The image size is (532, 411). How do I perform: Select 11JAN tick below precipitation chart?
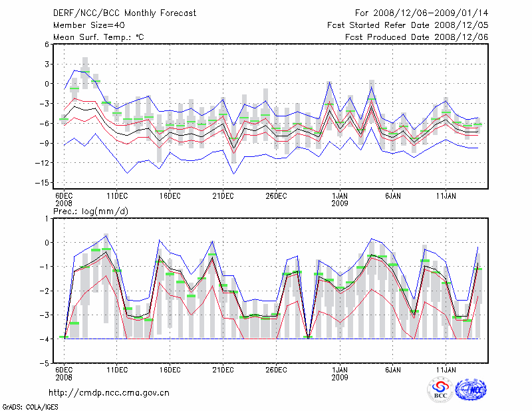(446, 369)
